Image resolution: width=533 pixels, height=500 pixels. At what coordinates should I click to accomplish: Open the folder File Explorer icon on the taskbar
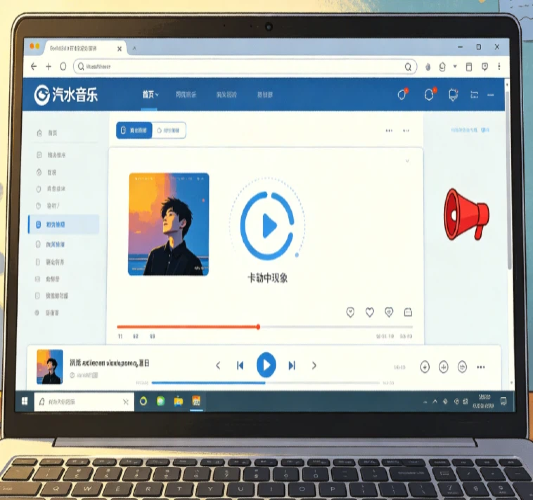pos(178,401)
